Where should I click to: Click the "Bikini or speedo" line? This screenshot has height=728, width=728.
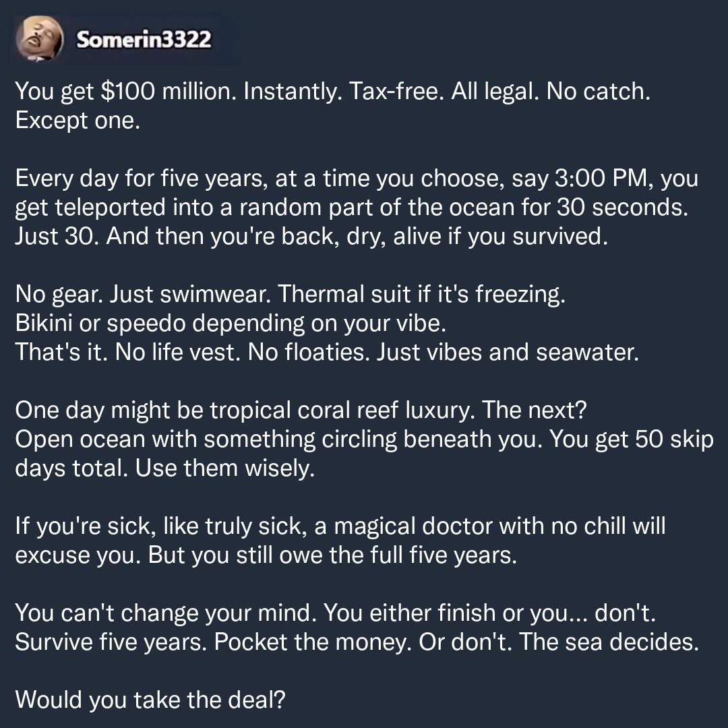pos(231,324)
